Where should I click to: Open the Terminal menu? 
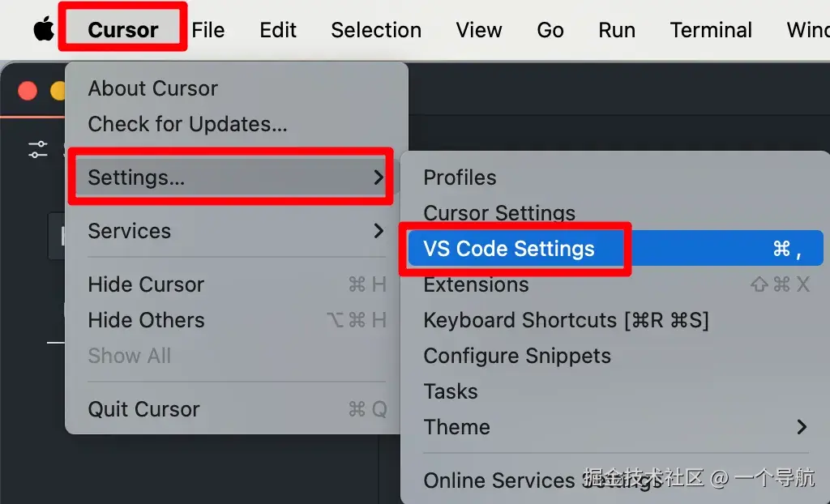coord(710,30)
